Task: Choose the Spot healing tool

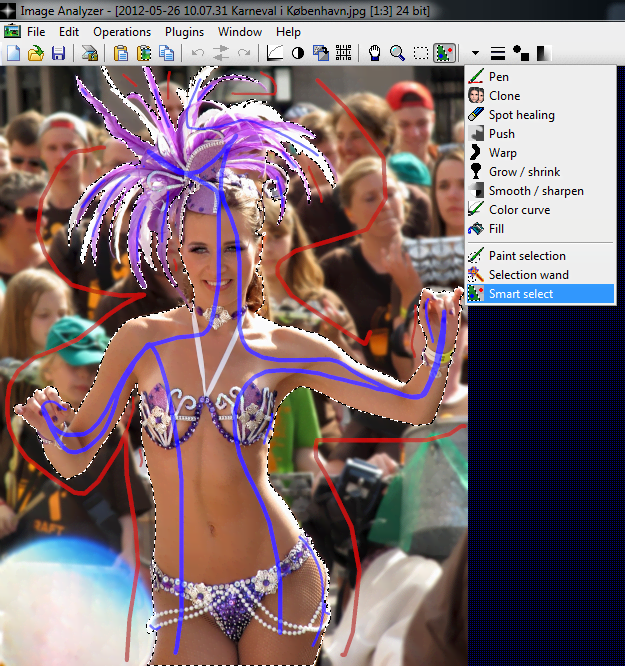Action: 521,115
